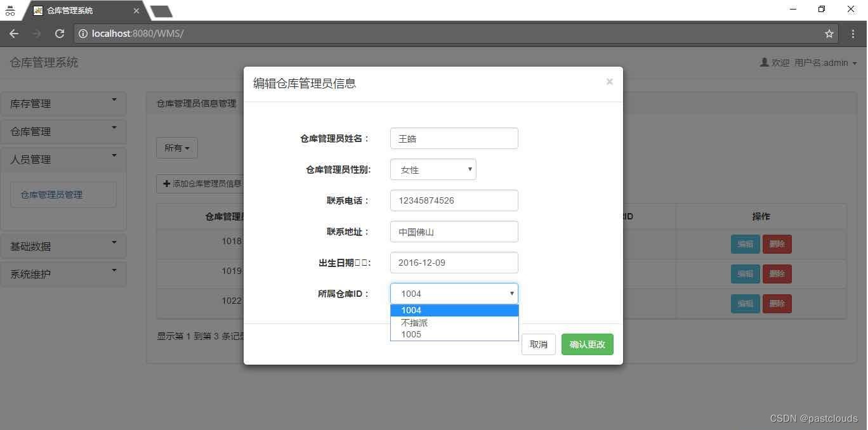Click 编辑 in row 1019

(x=746, y=274)
